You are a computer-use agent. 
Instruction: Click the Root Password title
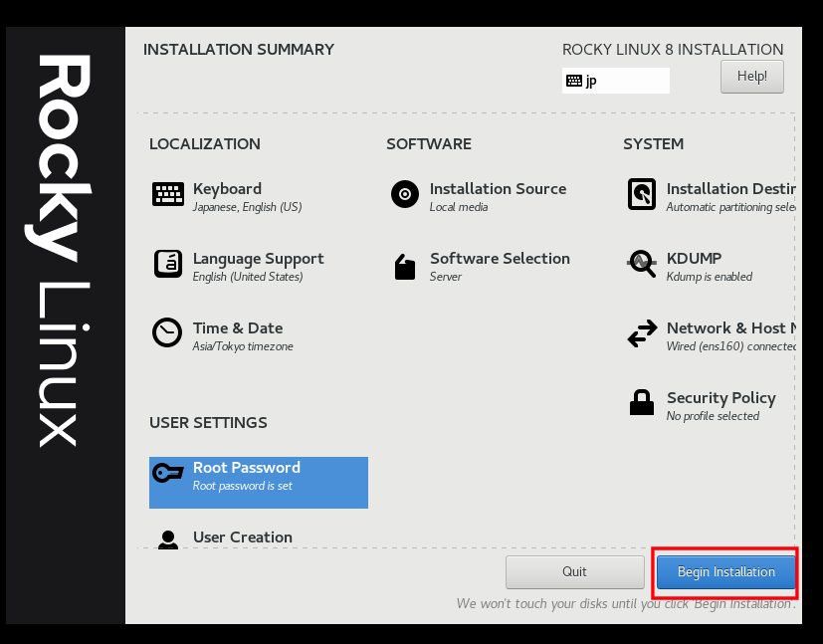click(247, 468)
